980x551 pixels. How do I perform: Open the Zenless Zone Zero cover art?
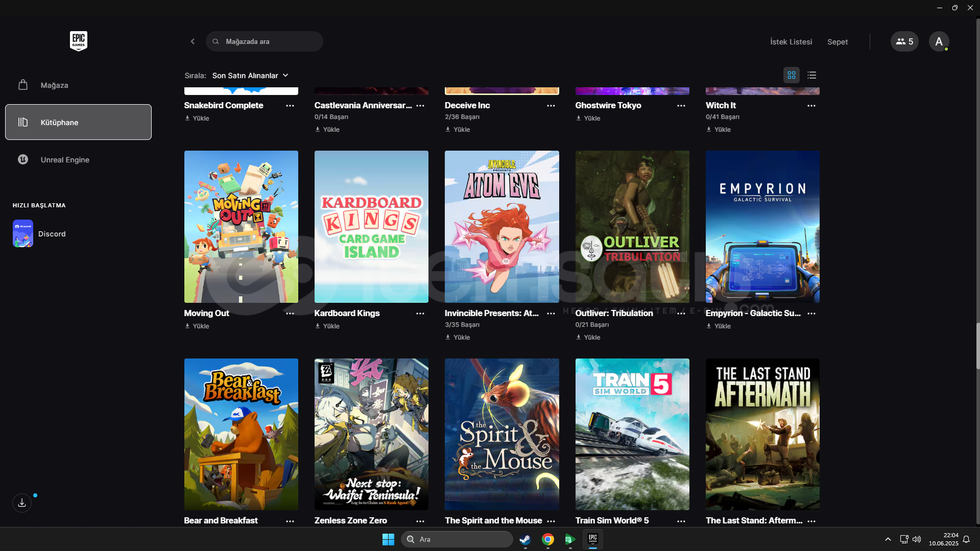(x=371, y=434)
